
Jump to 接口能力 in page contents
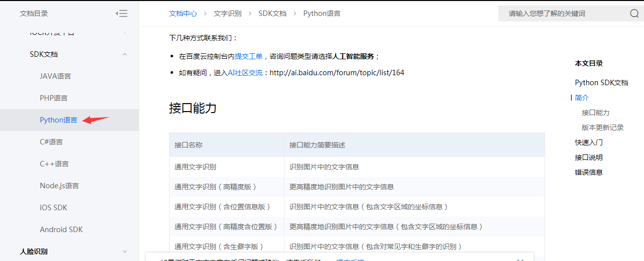595,113
